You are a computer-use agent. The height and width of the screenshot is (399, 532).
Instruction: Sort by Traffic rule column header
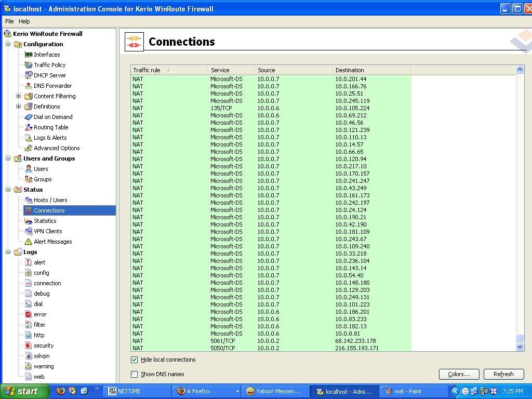169,70
